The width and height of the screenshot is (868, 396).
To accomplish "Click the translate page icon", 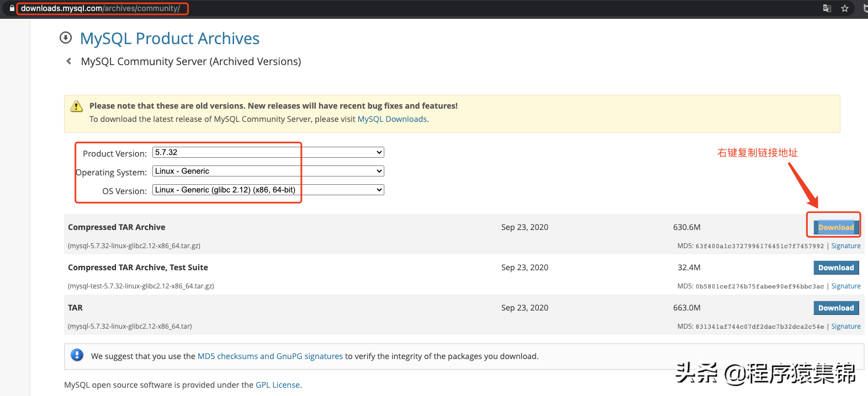I will coord(827,8).
